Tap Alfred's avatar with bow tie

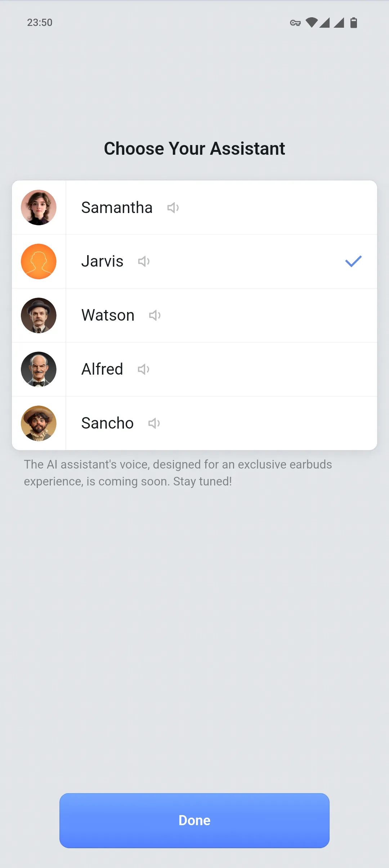pos(39,369)
